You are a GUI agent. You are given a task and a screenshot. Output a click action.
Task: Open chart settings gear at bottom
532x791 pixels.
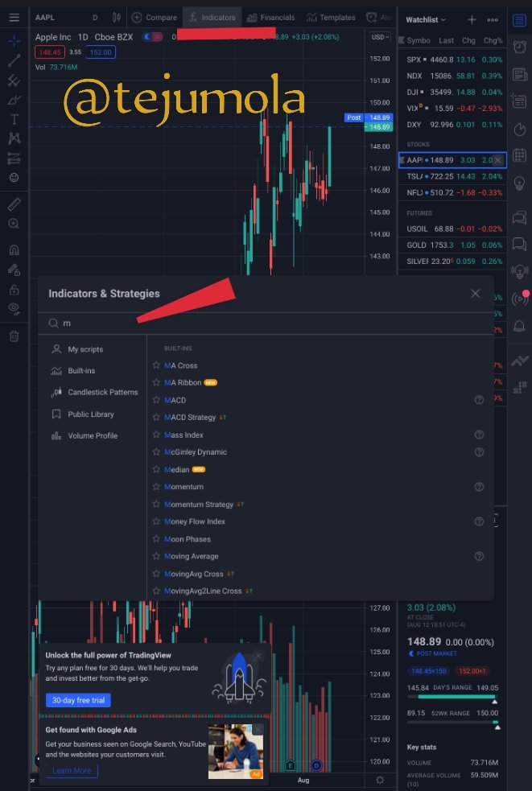380,781
